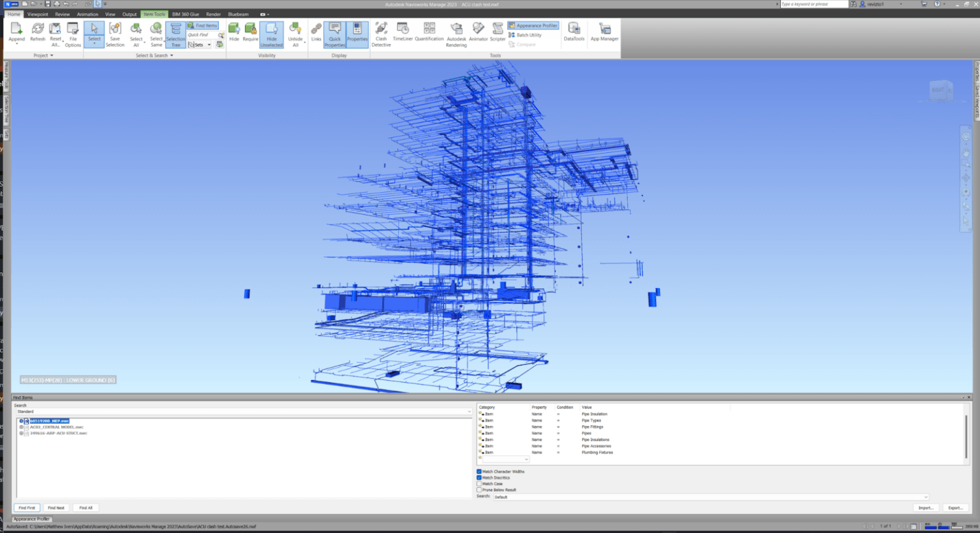Open the App Manager
This screenshot has width=980, height=533.
(604, 33)
